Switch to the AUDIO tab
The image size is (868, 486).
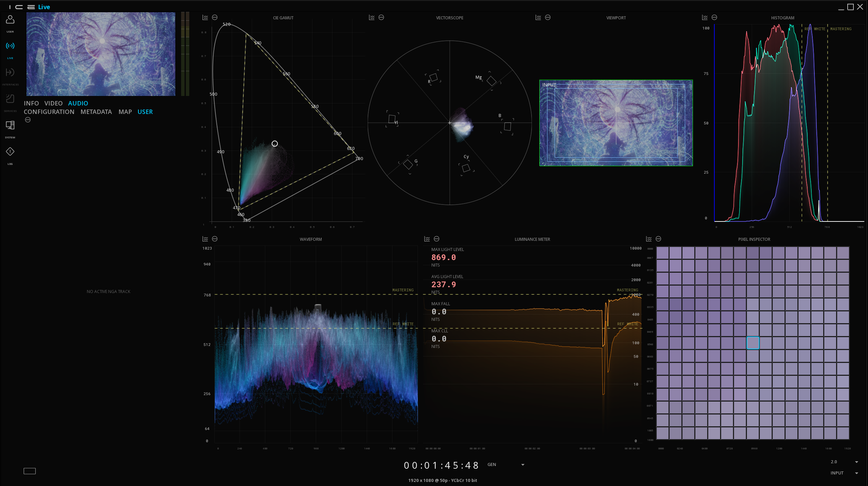tap(78, 103)
